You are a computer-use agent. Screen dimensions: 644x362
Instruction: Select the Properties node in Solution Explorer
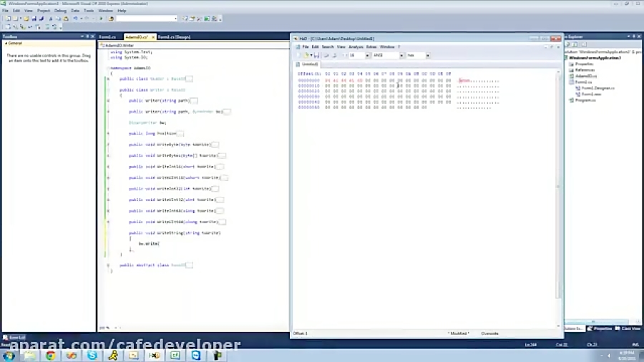[x=584, y=64]
